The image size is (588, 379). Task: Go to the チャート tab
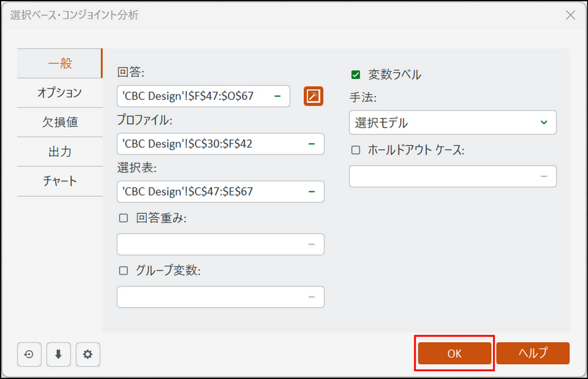coord(59,181)
